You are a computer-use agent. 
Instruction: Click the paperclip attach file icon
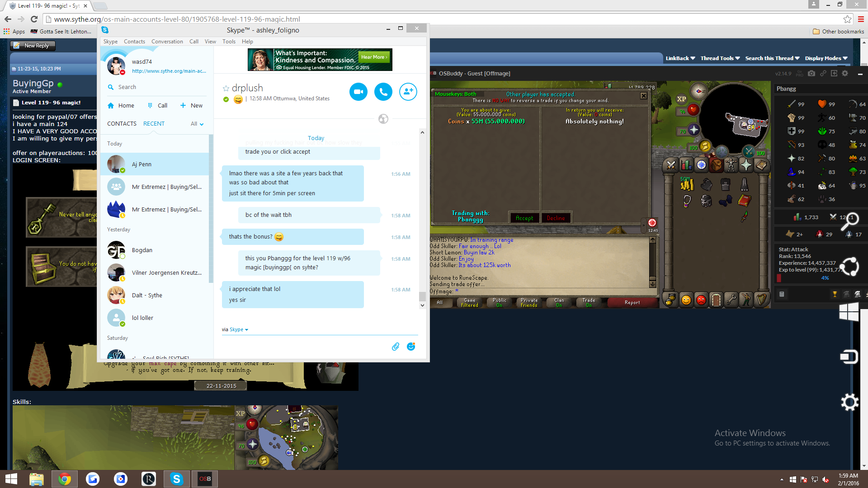tap(396, 347)
